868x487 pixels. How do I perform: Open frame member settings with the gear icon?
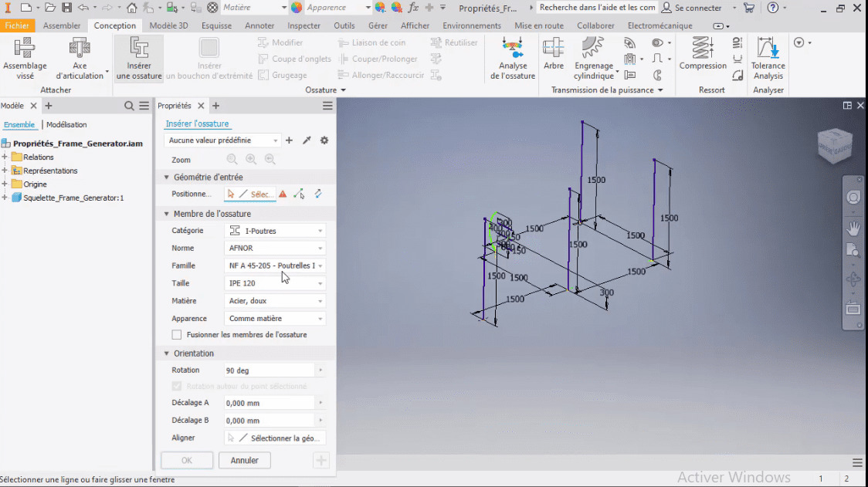click(324, 140)
